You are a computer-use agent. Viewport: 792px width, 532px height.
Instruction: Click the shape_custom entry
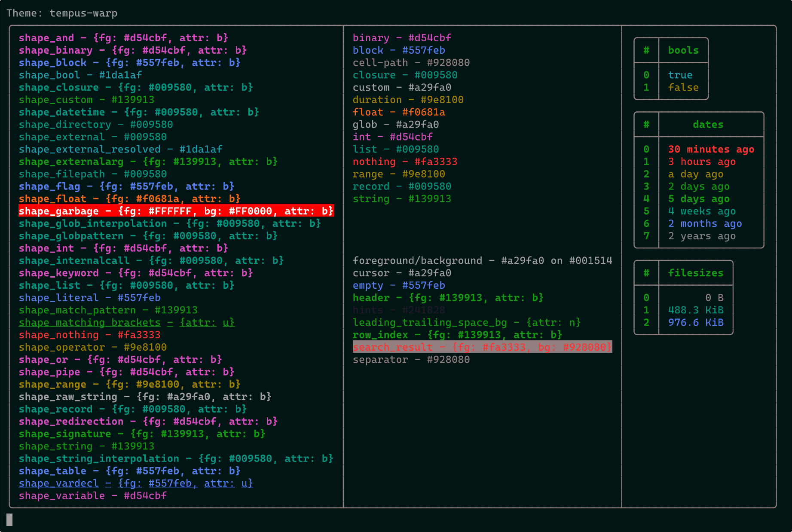pyautogui.click(x=86, y=100)
